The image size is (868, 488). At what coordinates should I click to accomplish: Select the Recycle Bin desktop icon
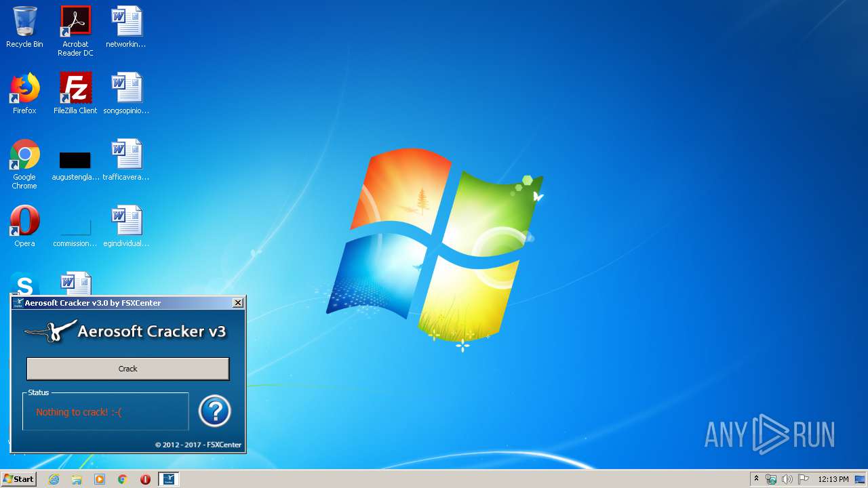(24, 27)
